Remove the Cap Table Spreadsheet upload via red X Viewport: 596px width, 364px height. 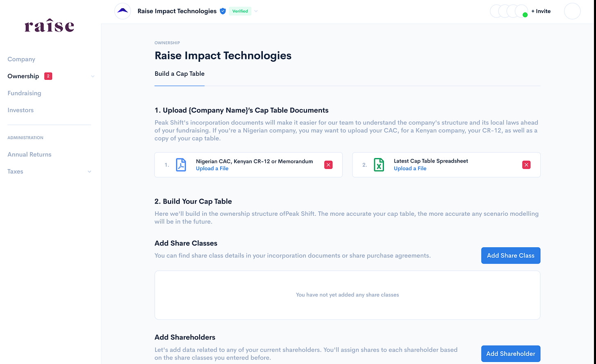click(526, 165)
